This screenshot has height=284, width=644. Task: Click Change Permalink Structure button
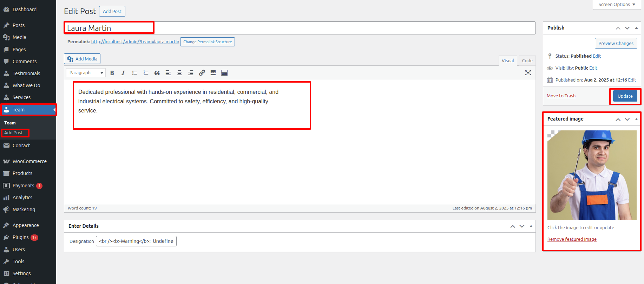208,42
